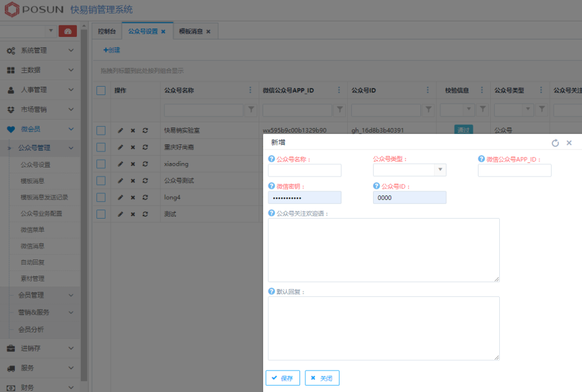This screenshot has height=392, width=582.
Task: Open the 控制台 tab
Action: [x=107, y=31]
